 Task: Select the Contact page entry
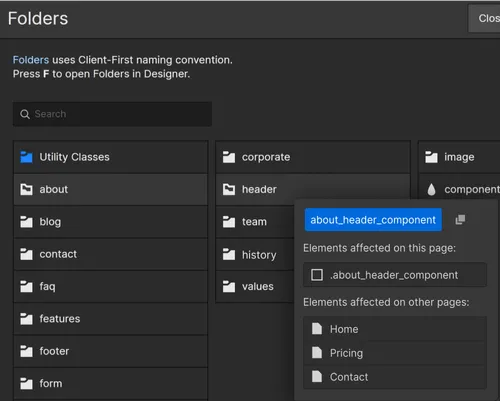click(395, 377)
